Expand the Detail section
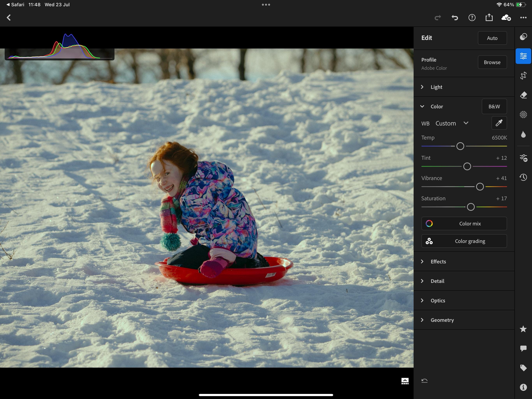Viewport: 532px width, 399px height. pyautogui.click(x=464, y=281)
